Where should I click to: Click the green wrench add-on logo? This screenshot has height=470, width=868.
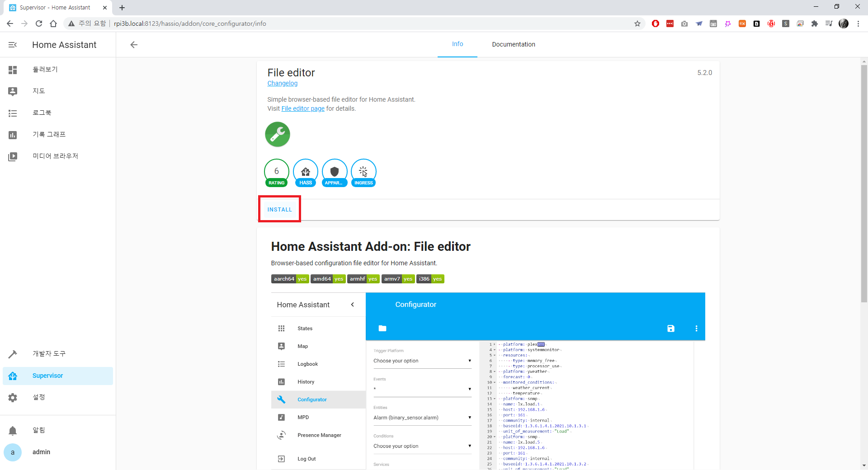278,135
